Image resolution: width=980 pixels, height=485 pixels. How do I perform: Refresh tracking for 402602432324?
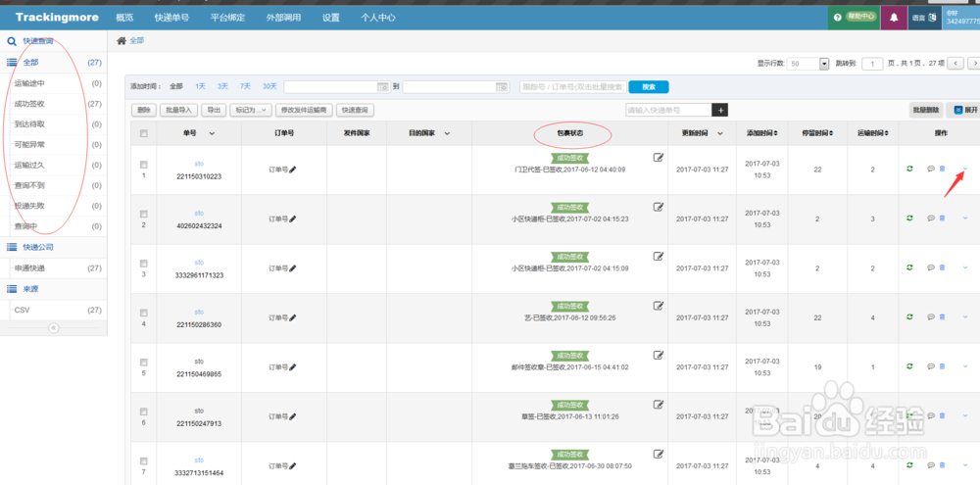[910, 218]
